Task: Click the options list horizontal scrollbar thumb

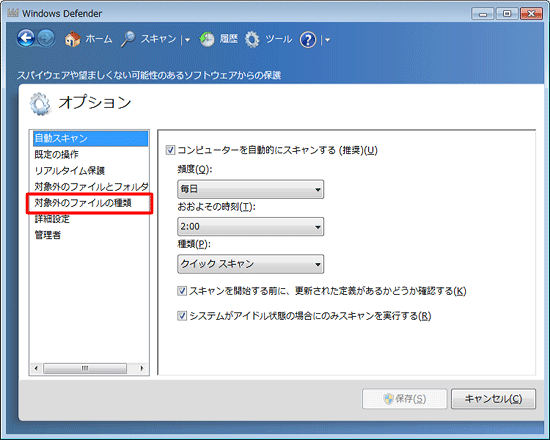Action: pos(85,368)
